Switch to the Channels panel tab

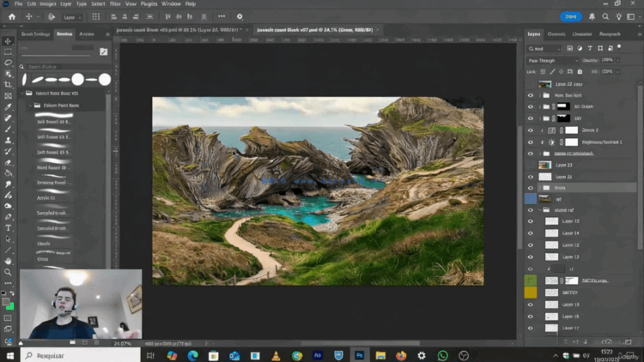[556, 34]
